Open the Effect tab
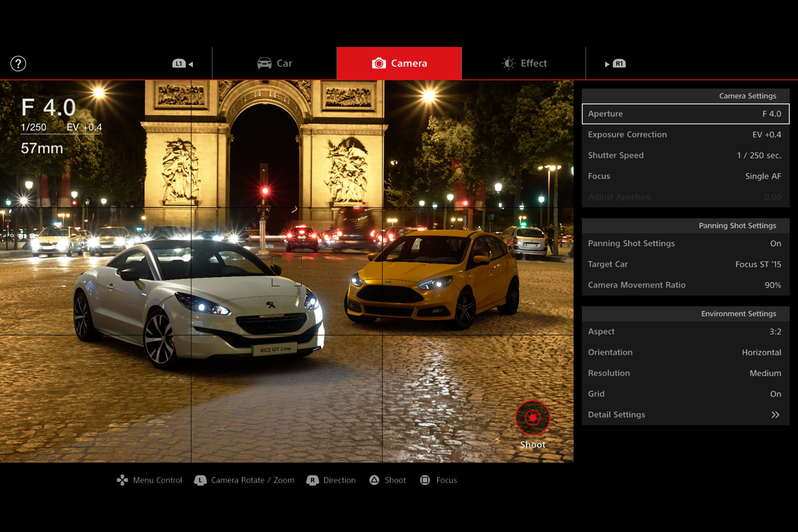The width and height of the screenshot is (798, 532). point(524,64)
